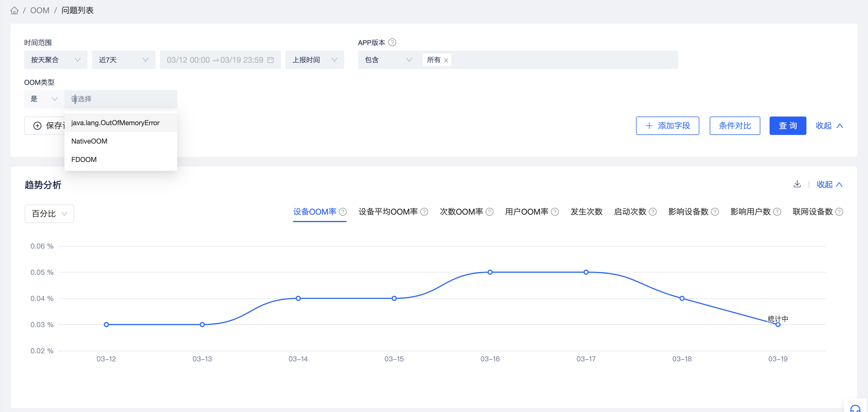
Task: Show help for 设备OOM率
Action: click(343, 211)
